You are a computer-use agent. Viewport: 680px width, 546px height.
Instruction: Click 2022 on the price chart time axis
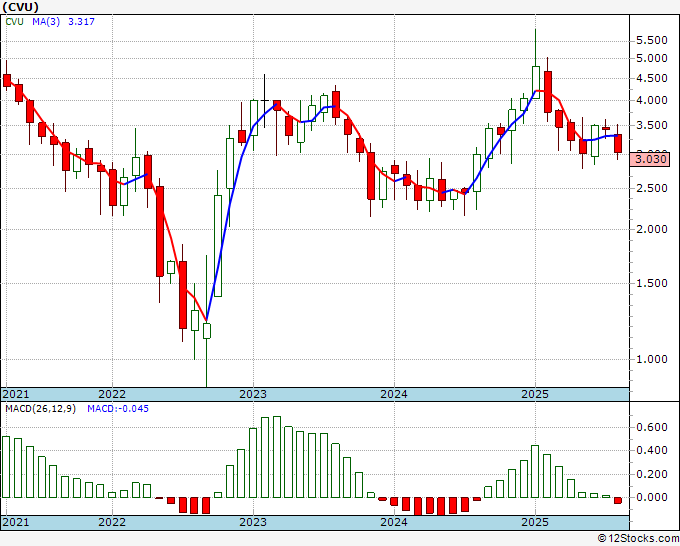click(x=112, y=394)
